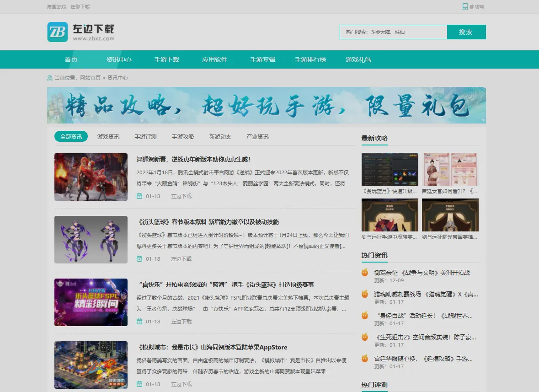Click the calendar icon under the 舞狮贺新春 article

pos(140,195)
